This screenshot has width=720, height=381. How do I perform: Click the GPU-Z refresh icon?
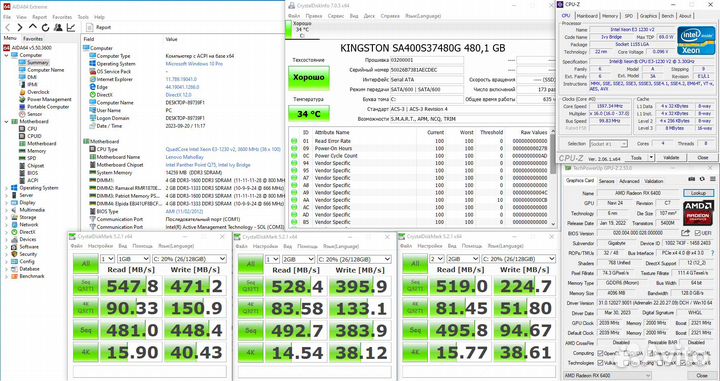pyautogui.click(x=702, y=179)
